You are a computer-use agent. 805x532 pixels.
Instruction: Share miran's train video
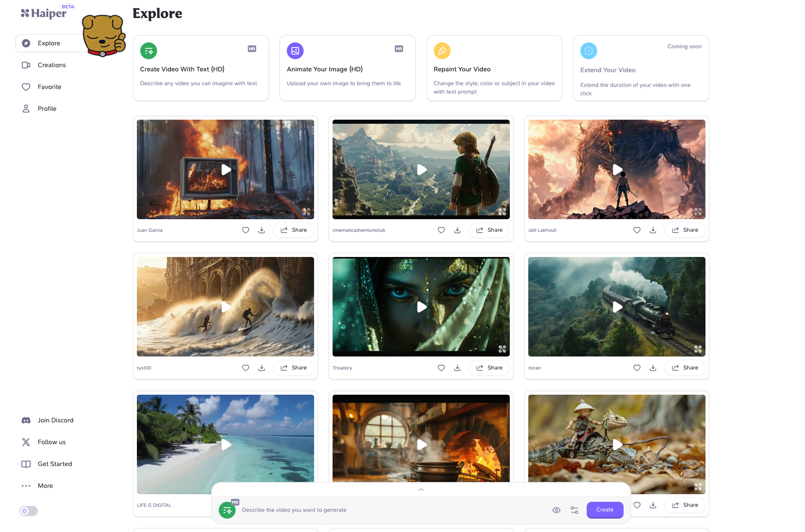click(x=685, y=368)
